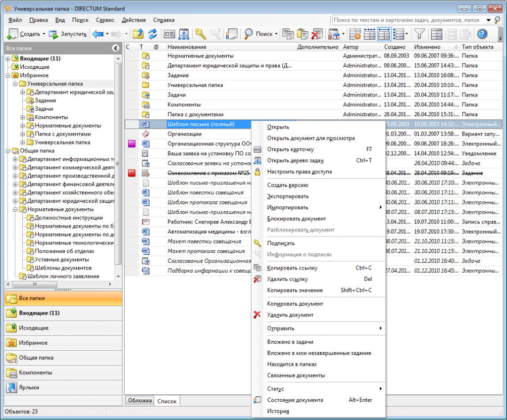Open the Отправить submenu

[318, 328]
